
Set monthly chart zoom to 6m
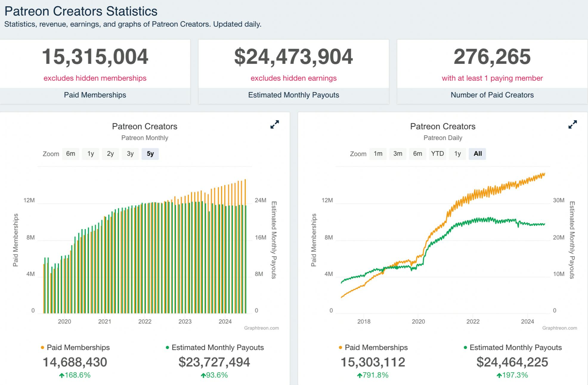click(71, 154)
